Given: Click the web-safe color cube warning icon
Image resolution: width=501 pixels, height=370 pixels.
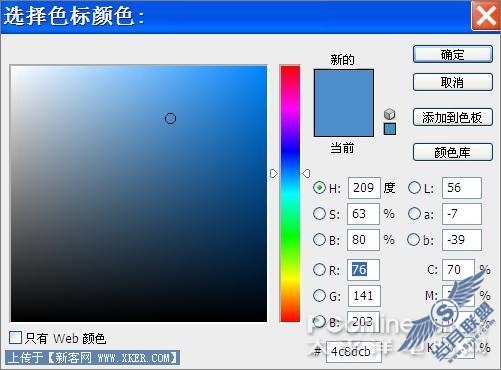Looking at the screenshot, I should click(389, 114).
